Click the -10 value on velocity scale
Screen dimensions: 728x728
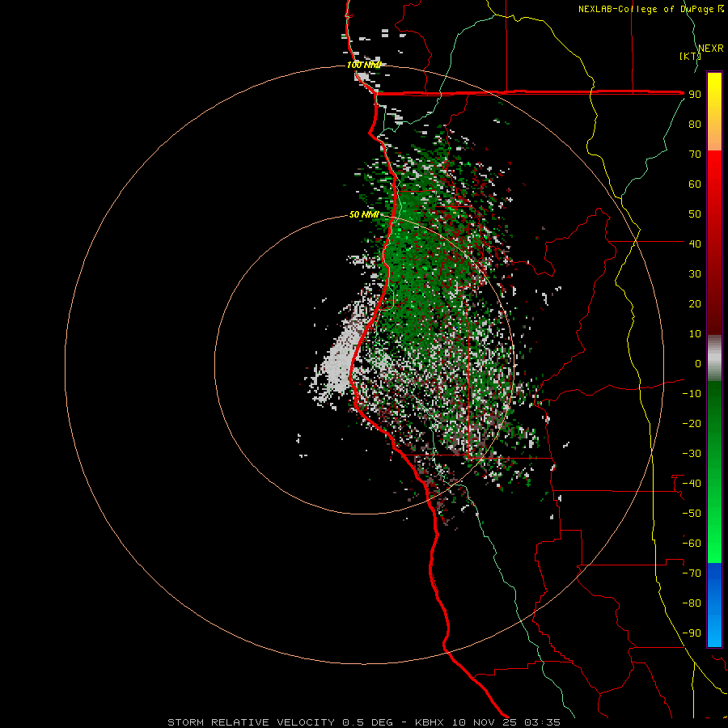point(692,394)
